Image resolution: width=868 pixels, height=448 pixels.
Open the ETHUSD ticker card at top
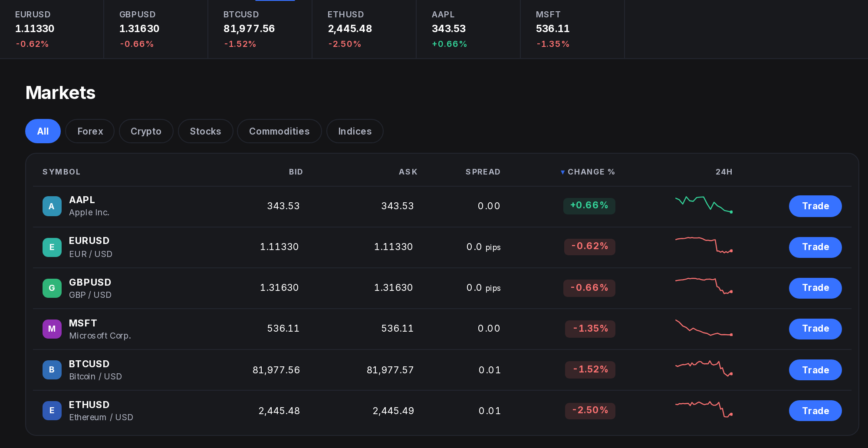pos(364,29)
